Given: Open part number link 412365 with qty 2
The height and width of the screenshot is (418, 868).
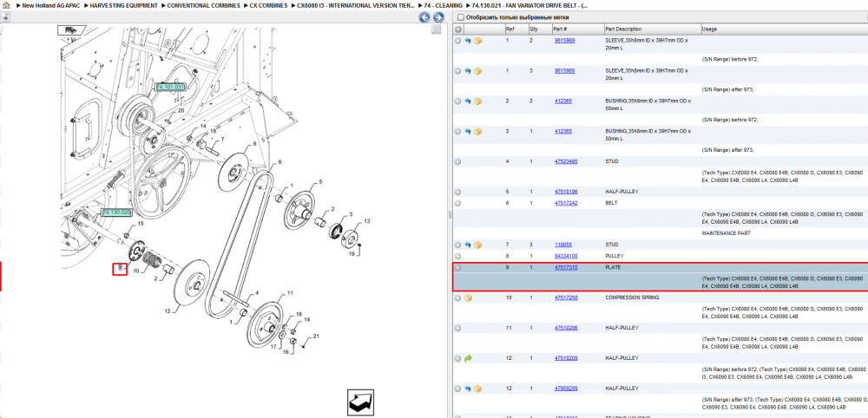Looking at the screenshot, I should (563, 101).
